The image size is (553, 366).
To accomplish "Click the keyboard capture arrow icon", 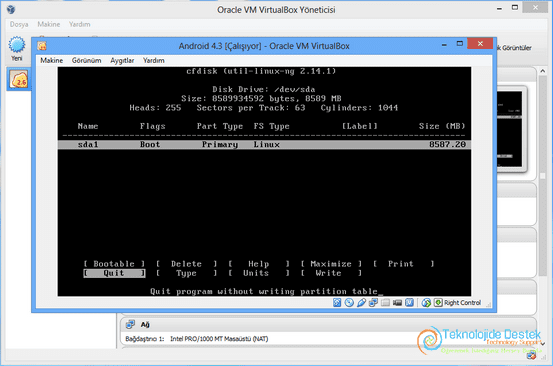I will pyautogui.click(x=438, y=303).
